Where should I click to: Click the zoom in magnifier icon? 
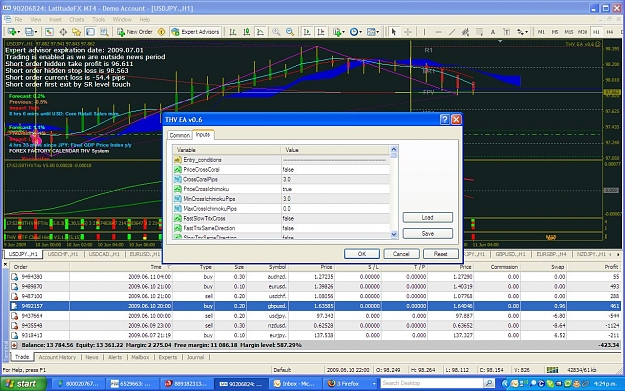(276, 32)
